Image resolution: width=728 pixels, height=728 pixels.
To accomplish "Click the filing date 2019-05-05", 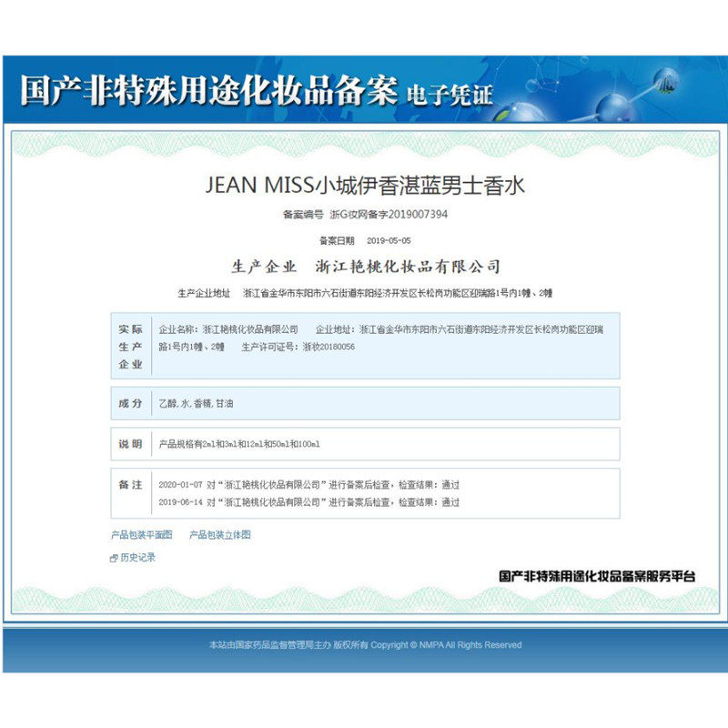I will 389,240.
